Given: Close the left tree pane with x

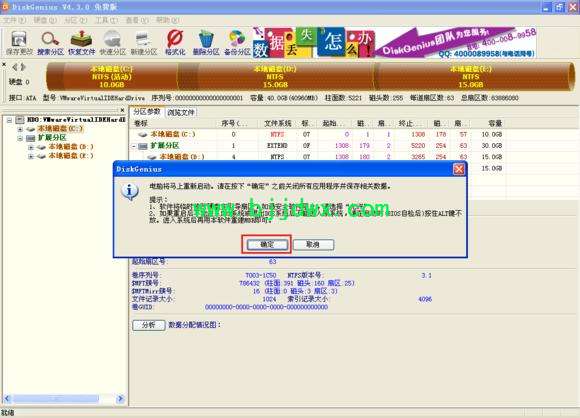Looking at the screenshot, I should (122, 110).
